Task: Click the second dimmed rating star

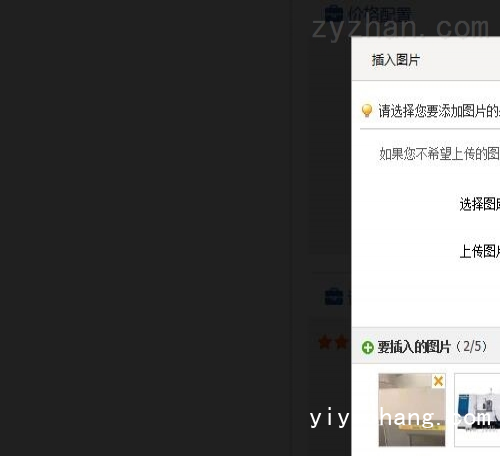Action: coord(341,342)
